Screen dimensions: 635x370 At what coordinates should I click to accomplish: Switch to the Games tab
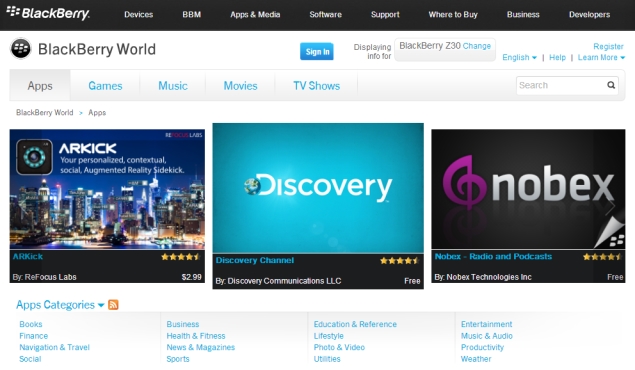[x=105, y=86]
